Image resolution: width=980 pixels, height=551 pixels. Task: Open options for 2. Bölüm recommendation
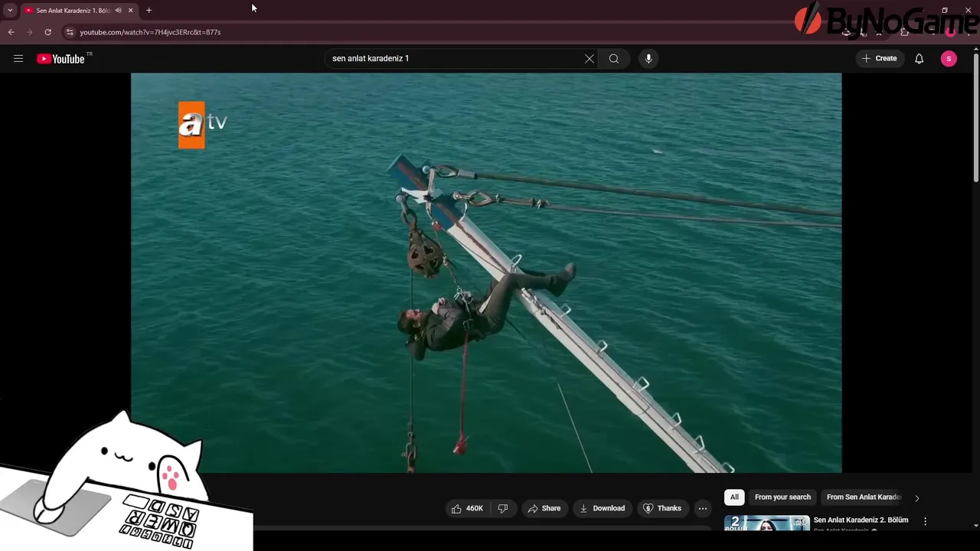(925, 521)
